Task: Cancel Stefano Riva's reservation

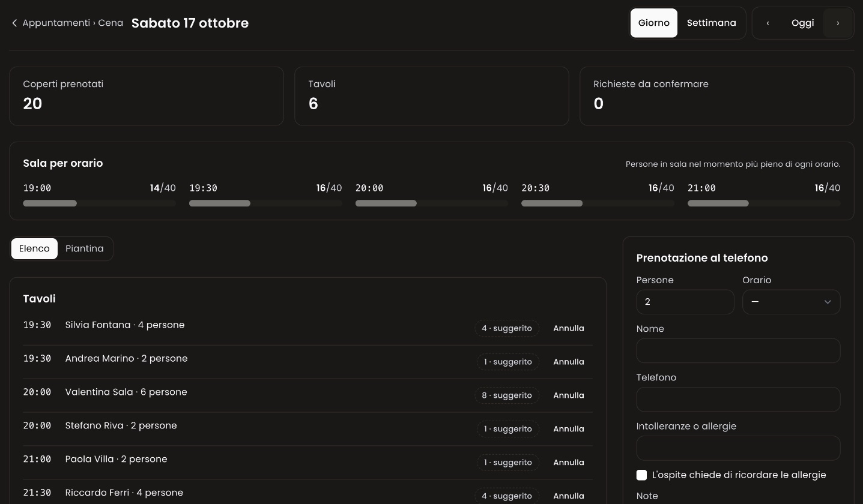Action: point(568,429)
